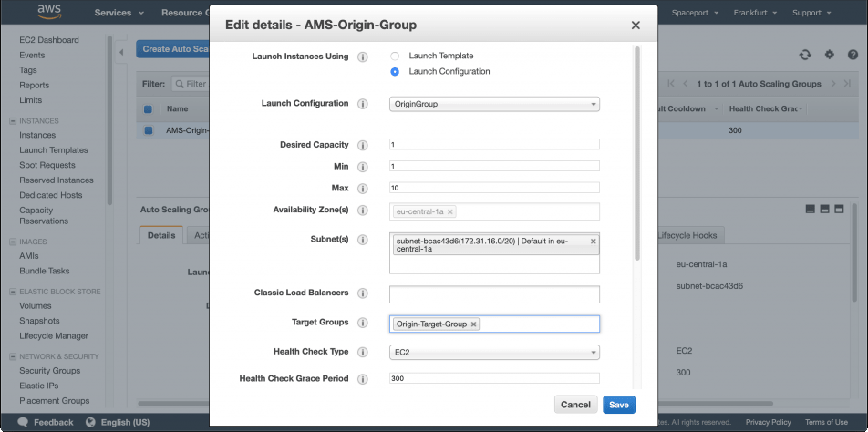Click info icon beside Health Check Grace Period

pyautogui.click(x=363, y=379)
